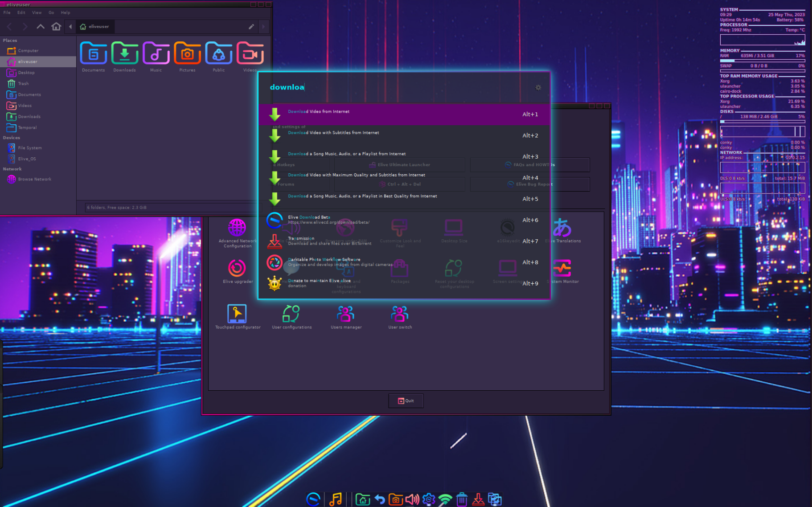The width and height of the screenshot is (812, 507).
Task: Click Elive logo in dock
Action: coord(313,499)
